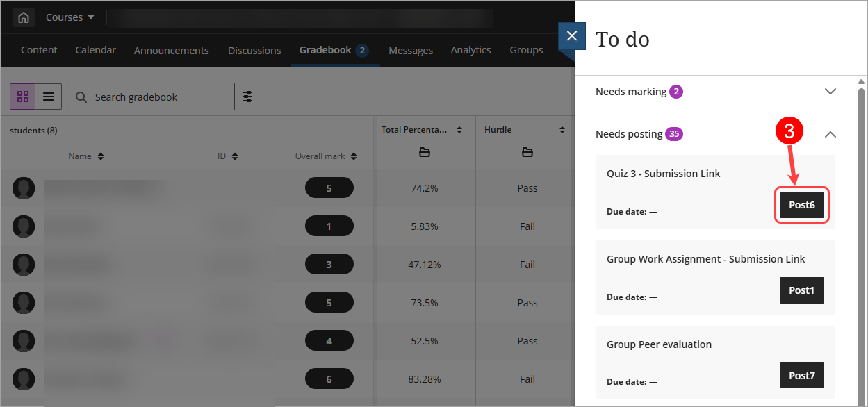This screenshot has height=407, width=868.
Task: Go to the Announcements tab
Action: coord(172,51)
